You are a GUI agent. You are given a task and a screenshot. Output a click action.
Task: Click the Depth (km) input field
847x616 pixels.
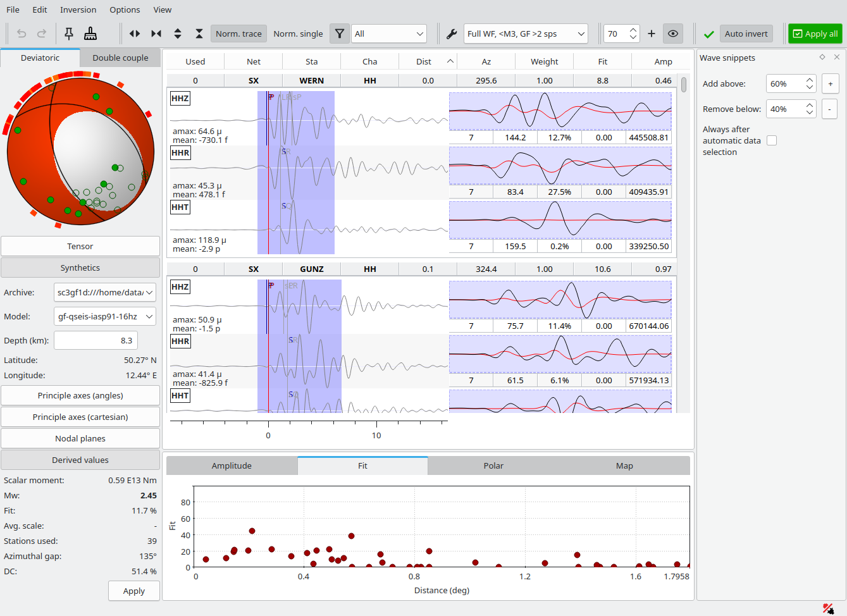point(96,340)
